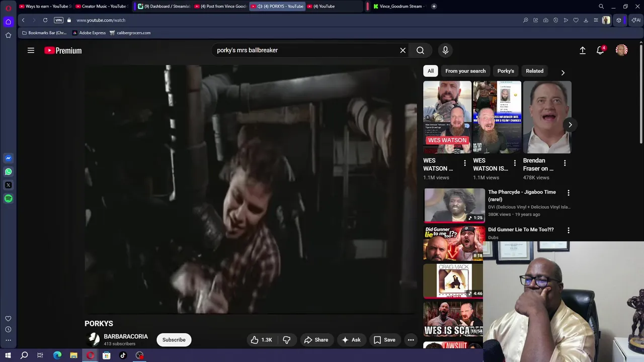Switch to Post from Vince Goodrum tab
The image size is (644, 362).
point(220,7)
